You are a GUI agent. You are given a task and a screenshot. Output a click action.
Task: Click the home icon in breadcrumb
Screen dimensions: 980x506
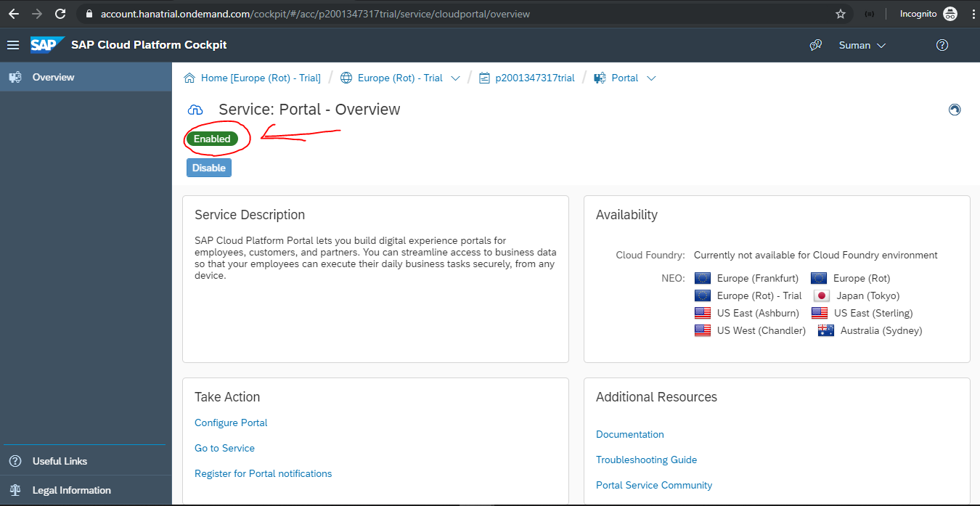189,78
